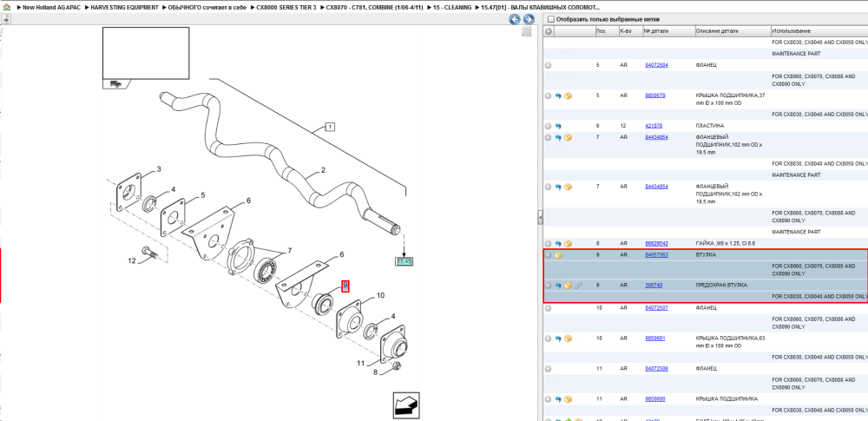The height and width of the screenshot is (421, 868).
Task: Open the package icon for part 86629542
Action: point(568,243)
